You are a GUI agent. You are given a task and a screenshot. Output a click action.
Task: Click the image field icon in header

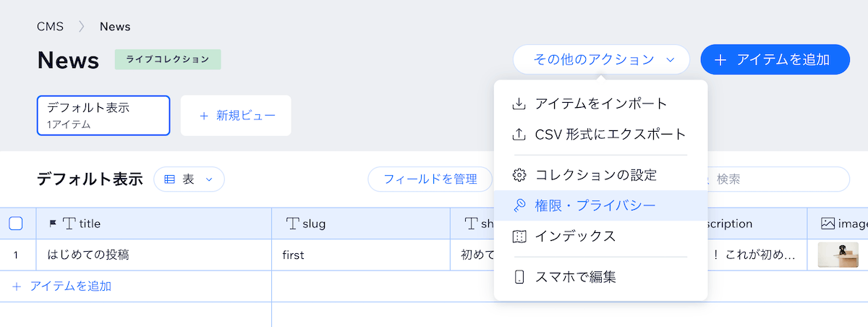coord(828,224)
